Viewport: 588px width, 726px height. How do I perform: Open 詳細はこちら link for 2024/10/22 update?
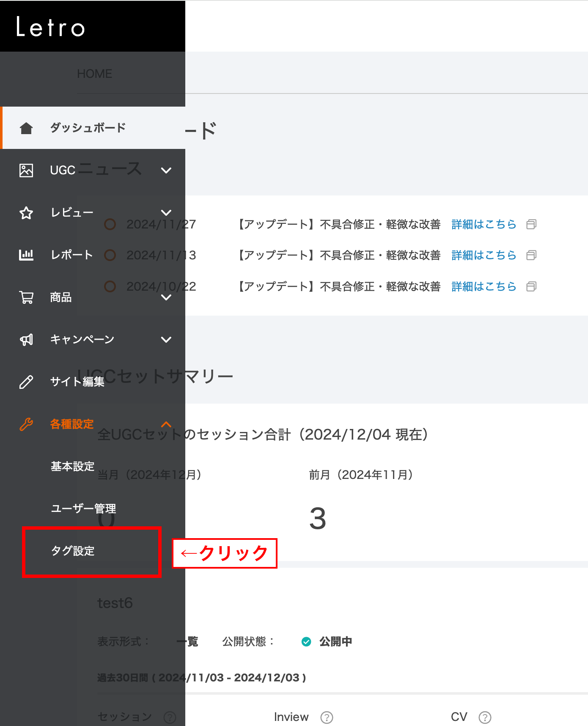(484, 286)
